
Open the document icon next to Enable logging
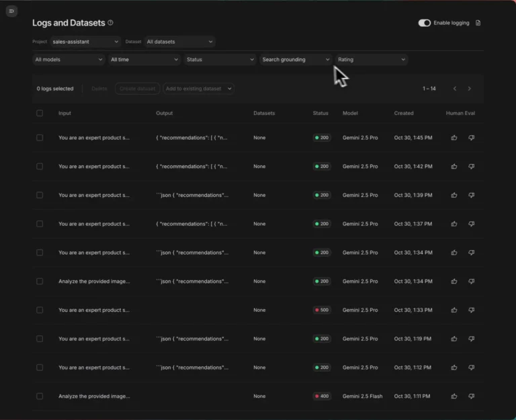click(478, 23)
